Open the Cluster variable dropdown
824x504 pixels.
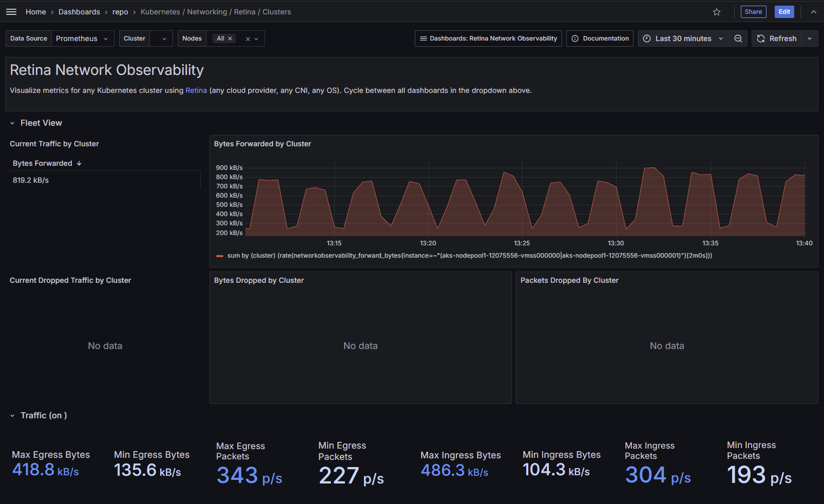[x=161, y=38]
